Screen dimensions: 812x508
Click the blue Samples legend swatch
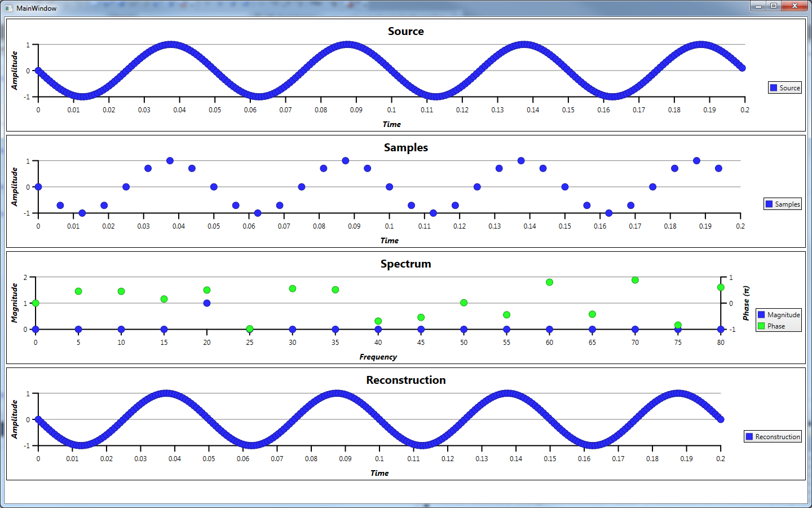tap(769, 204)
